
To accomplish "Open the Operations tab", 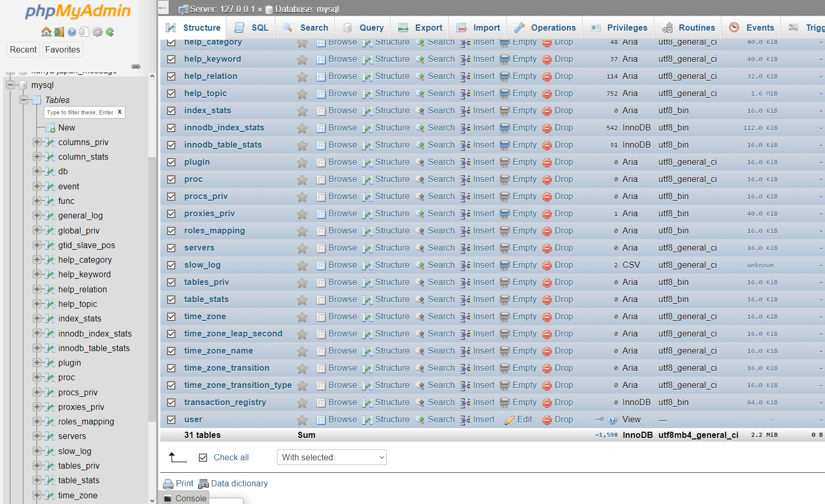I will (544, 28).
